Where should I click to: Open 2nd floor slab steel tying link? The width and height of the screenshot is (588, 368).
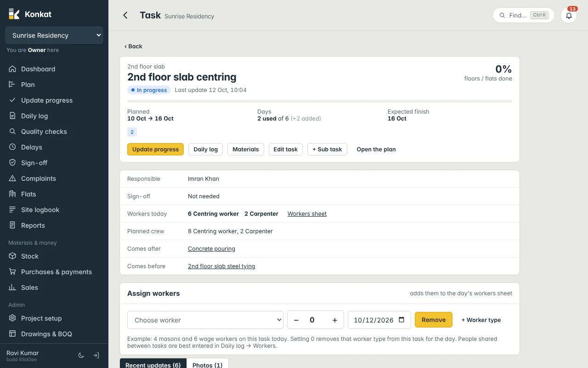pyautogui.click(x=221, y=266)
